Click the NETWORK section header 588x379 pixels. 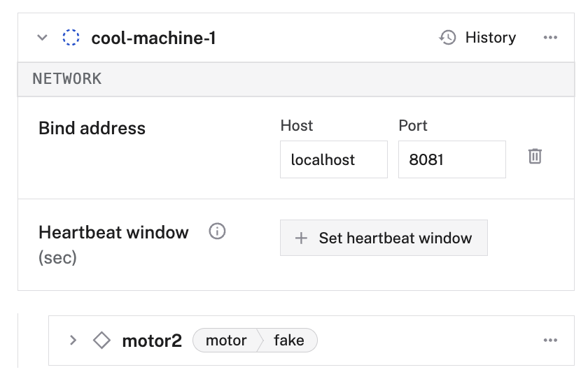click(67, 79)
